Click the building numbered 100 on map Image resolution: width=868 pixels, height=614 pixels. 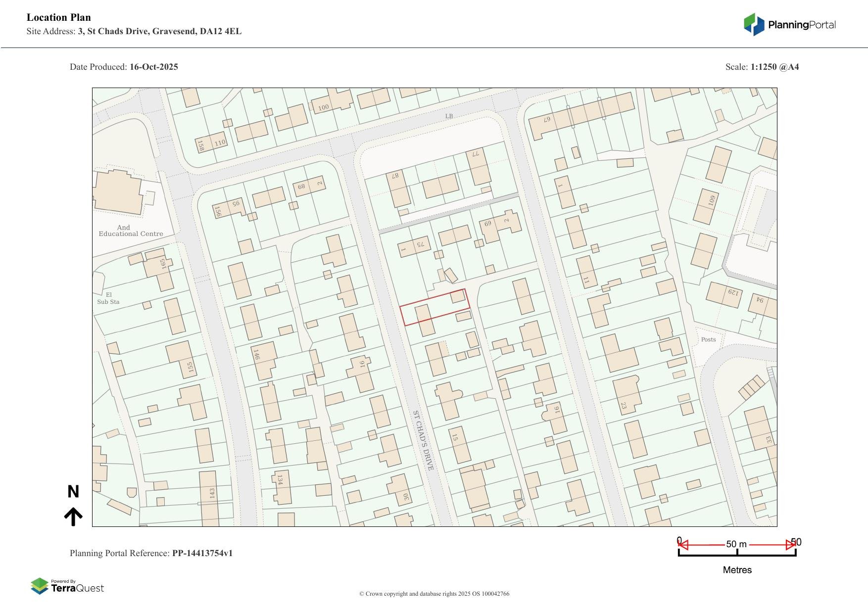point(323,107)
